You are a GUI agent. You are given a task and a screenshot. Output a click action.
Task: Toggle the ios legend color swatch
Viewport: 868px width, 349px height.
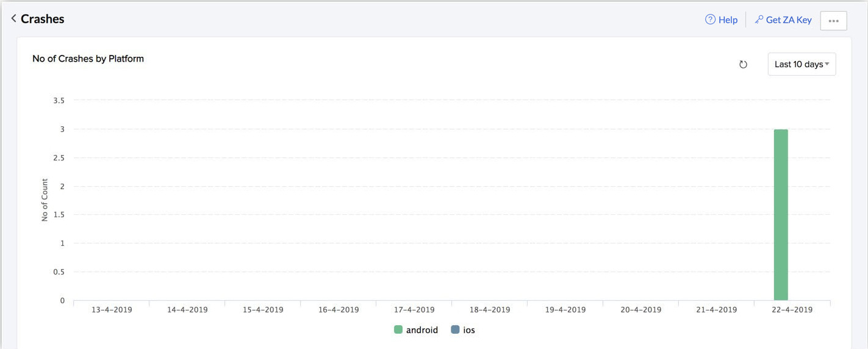[x=455, y=329]
